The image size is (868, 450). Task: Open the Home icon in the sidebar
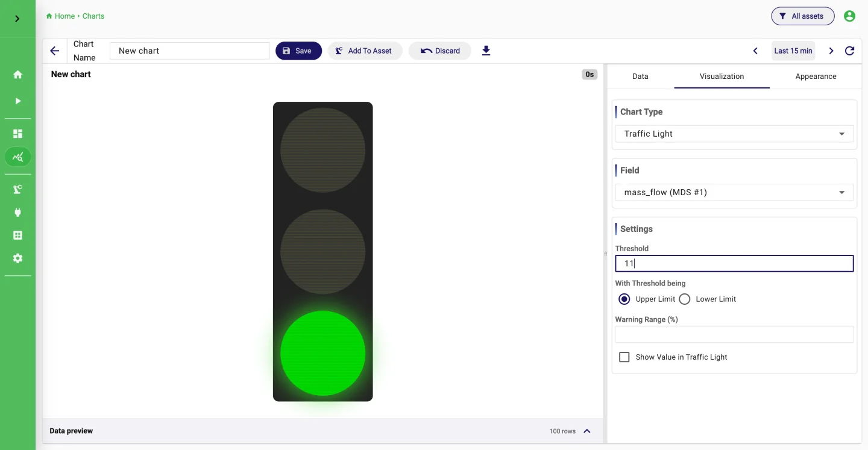point(18,75)
